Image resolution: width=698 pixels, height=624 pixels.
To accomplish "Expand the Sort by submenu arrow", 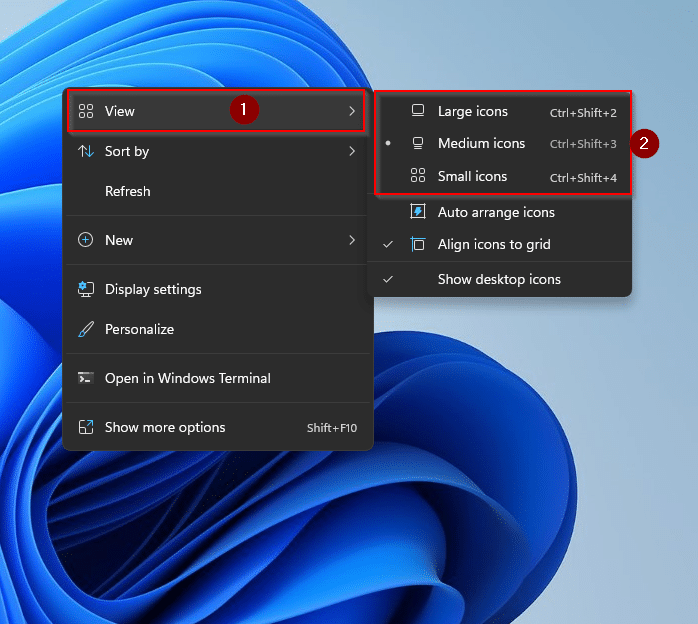I will point(352,151).
